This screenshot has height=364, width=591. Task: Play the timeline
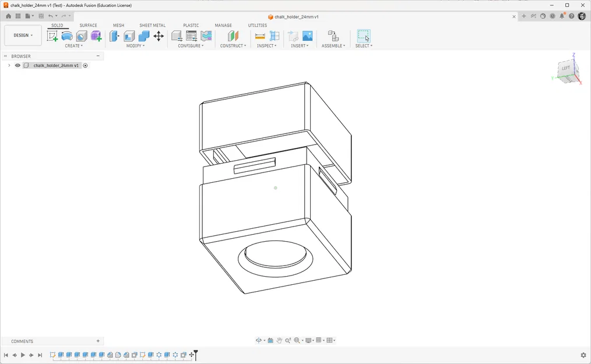[23, 355]
